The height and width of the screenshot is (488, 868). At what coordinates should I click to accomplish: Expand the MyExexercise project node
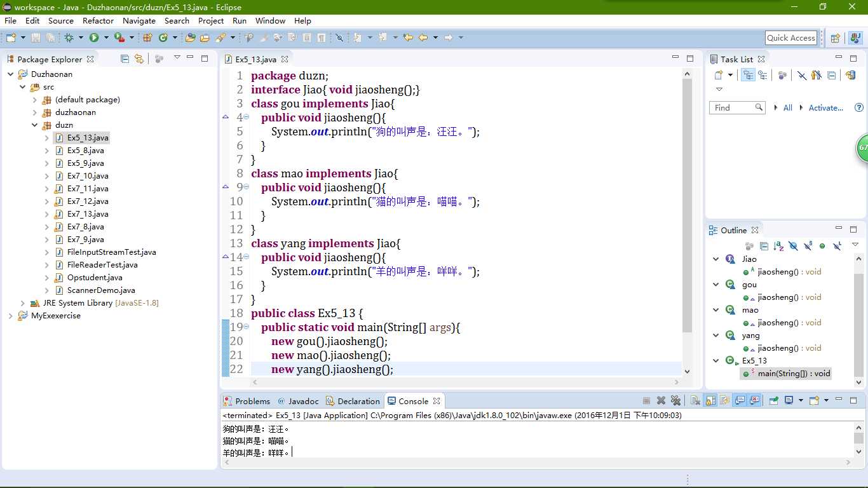click(11, 316)
